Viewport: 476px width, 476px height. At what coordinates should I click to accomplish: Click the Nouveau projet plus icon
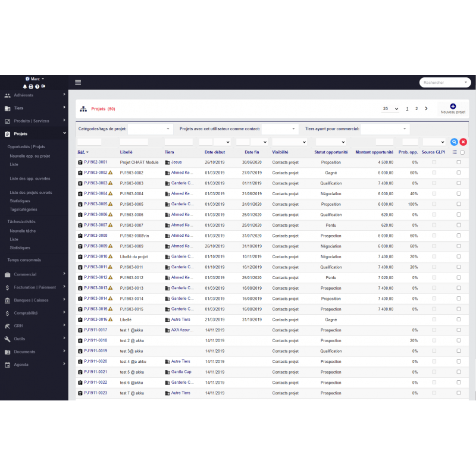coord(453,107)
